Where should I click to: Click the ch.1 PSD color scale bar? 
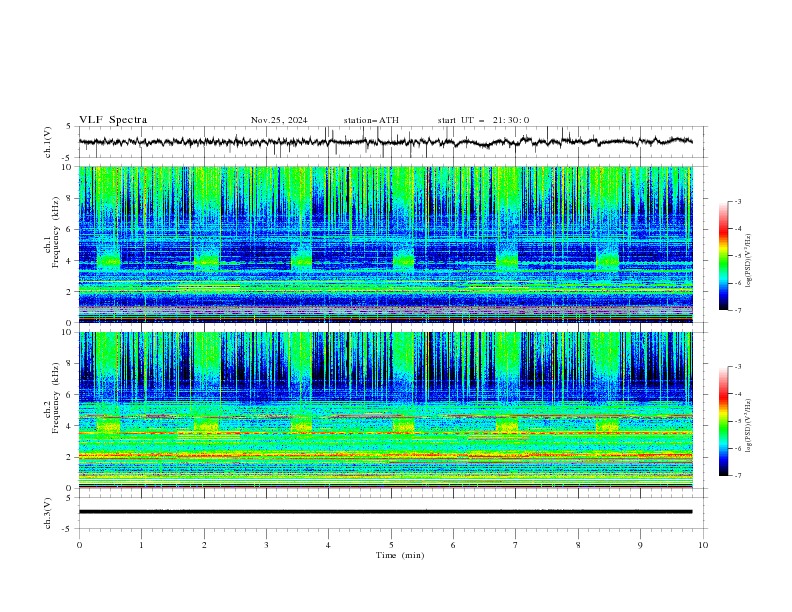[x=723, y=256]
